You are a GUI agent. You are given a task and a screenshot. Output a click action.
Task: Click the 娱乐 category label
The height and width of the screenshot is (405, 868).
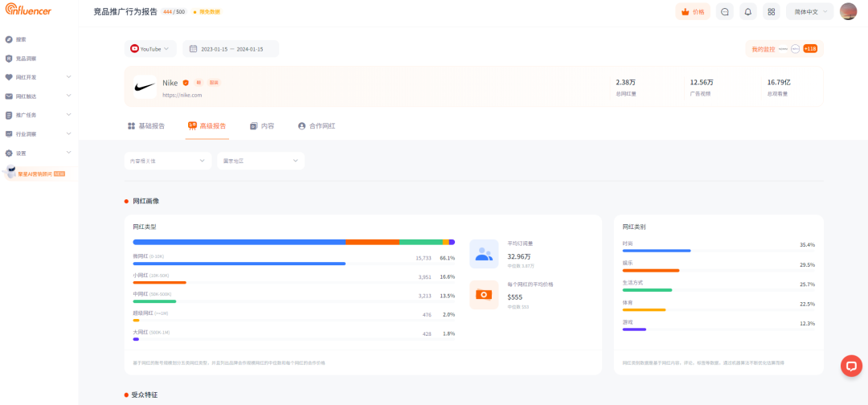point(627,264)
